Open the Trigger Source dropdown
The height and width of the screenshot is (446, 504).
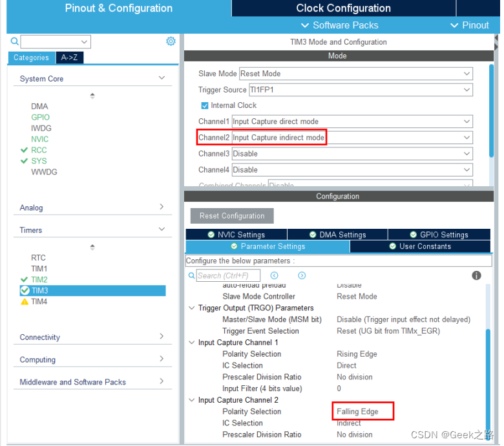pos(361,90)
